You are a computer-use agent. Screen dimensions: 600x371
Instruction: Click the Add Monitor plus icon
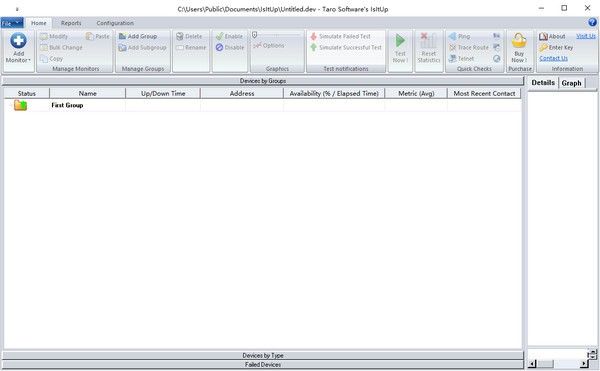18,41
